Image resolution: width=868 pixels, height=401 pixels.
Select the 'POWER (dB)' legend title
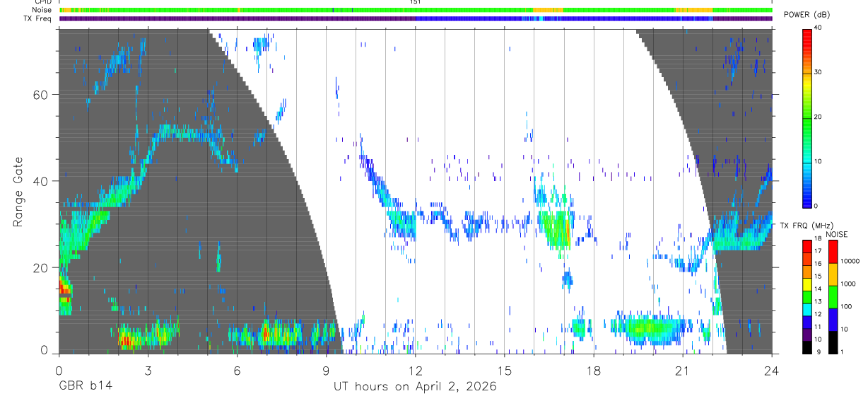807,15
